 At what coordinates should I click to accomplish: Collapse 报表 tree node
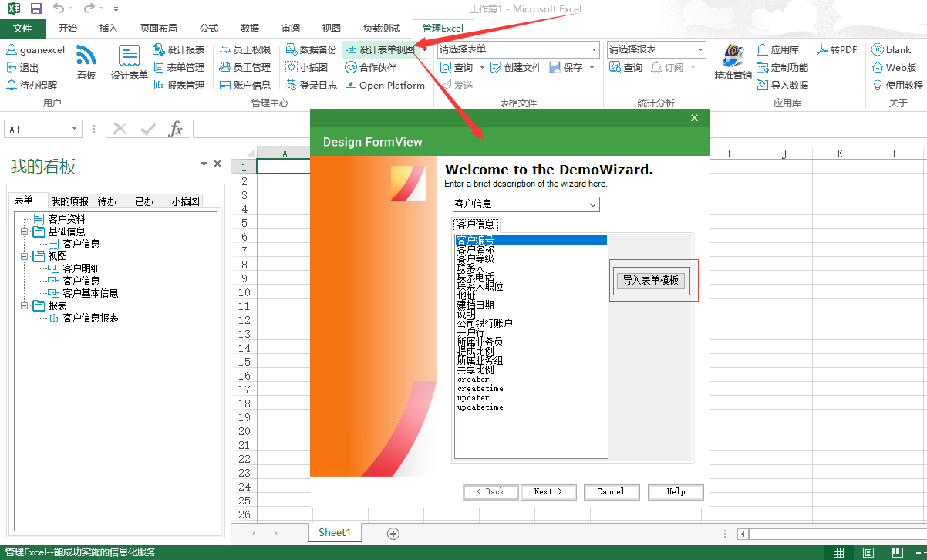pos(25,306)
